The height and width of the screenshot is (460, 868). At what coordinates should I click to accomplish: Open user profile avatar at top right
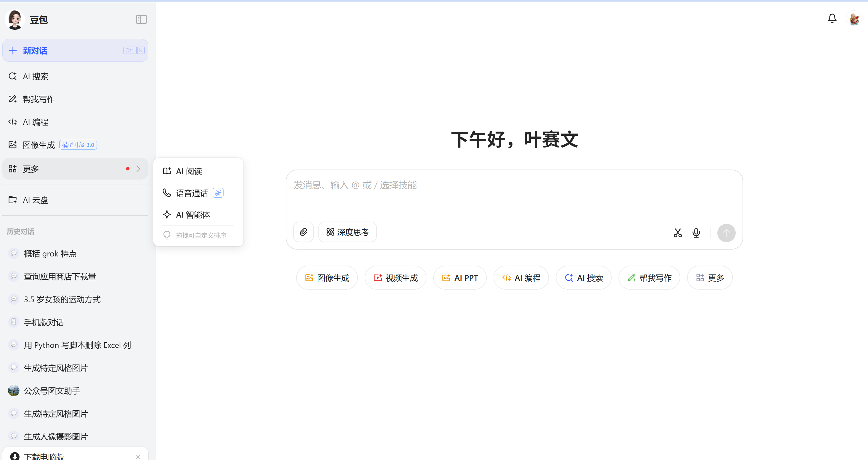click(854, 19)
